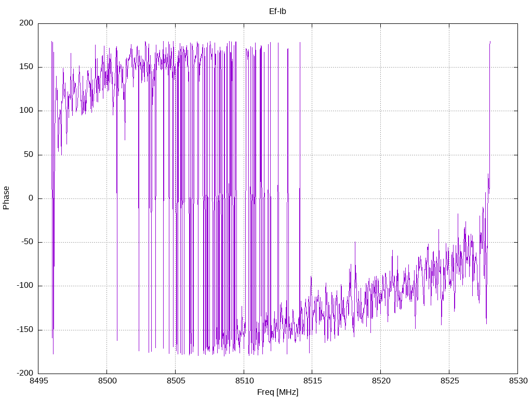The image size is (532, 399).
Task: Click the x-axis tick label 8495
Action: click(38, 381)
